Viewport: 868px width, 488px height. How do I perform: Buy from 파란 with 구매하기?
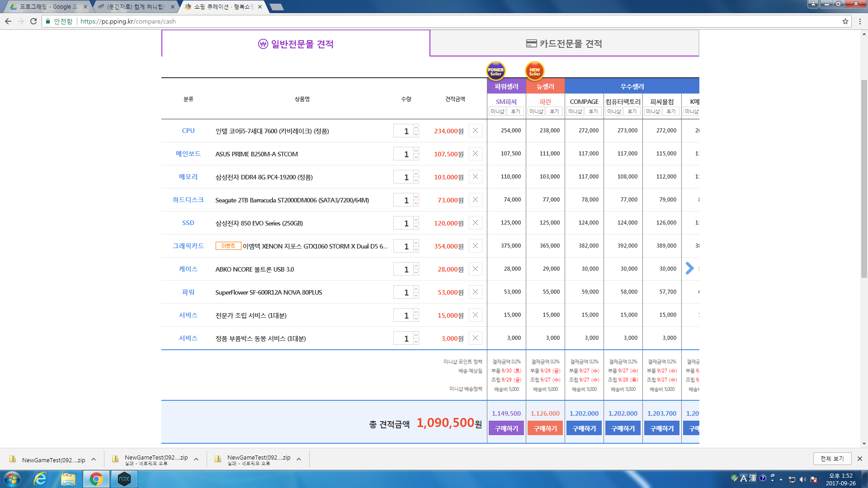coord(545,428)
